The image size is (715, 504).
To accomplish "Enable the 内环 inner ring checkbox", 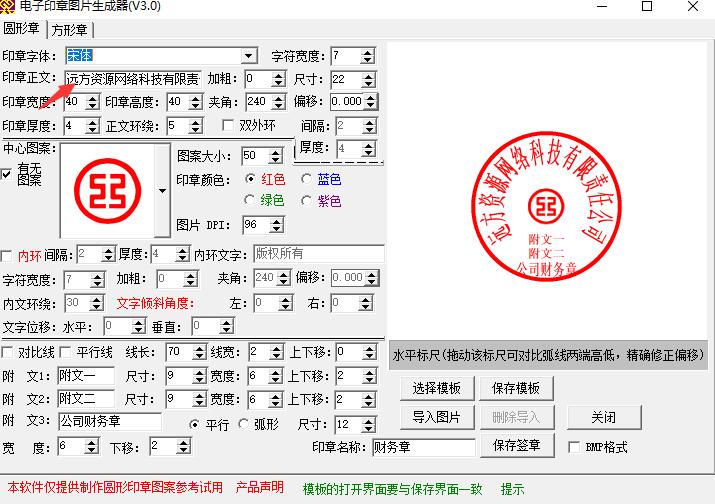I will (8, 255).
